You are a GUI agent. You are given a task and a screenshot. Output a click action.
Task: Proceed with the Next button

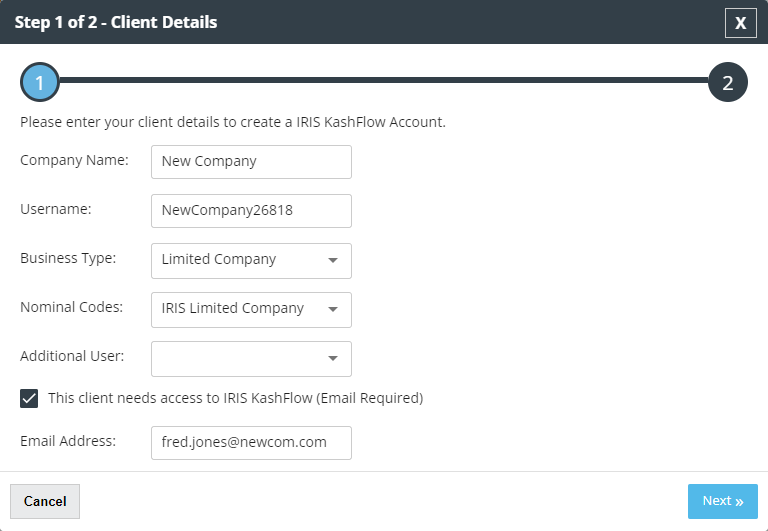[722, 501]
